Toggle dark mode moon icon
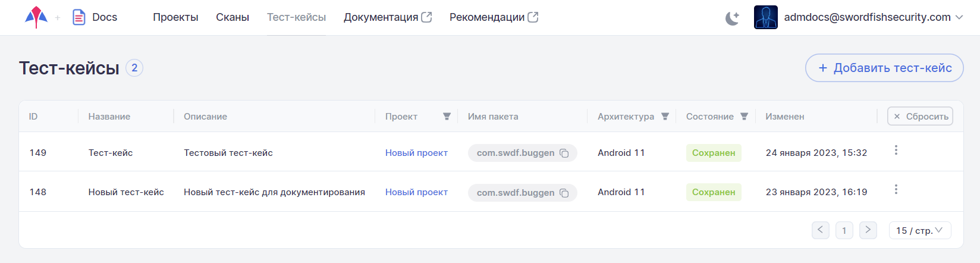980x263 pixels. [x=732, y=18]
